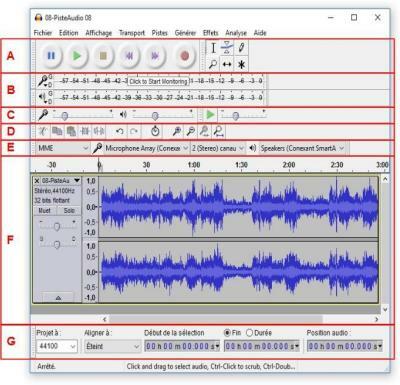The image size is (400, 385).
Task: Select the Multi-tool asterisk icon
Action: [x=241, y=64]
